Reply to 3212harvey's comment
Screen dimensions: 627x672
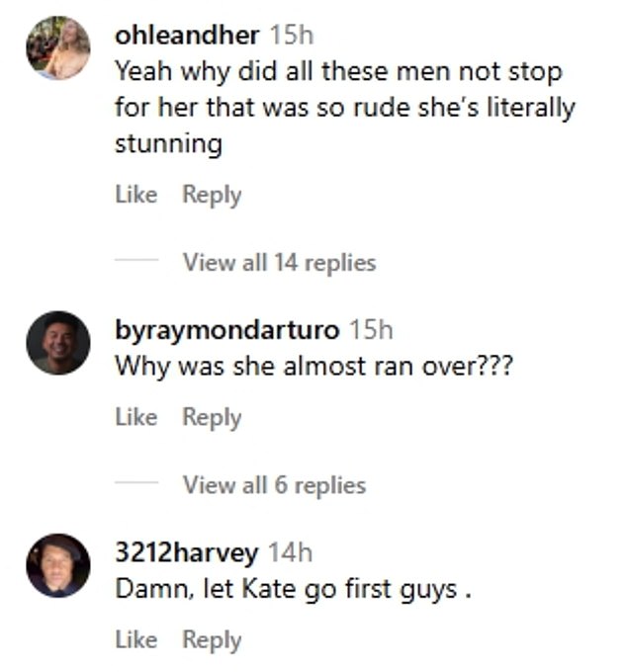click(211, 639)
